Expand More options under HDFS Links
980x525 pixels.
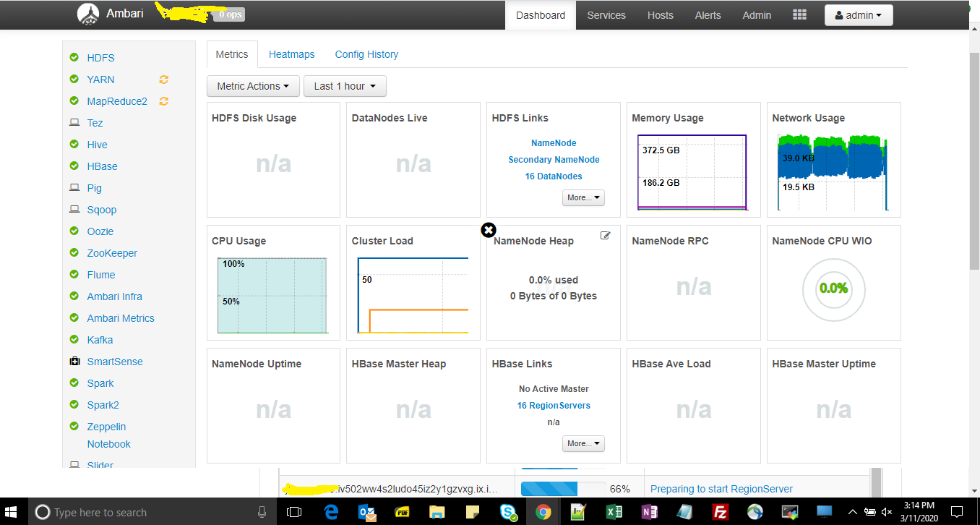coord(583,197)
